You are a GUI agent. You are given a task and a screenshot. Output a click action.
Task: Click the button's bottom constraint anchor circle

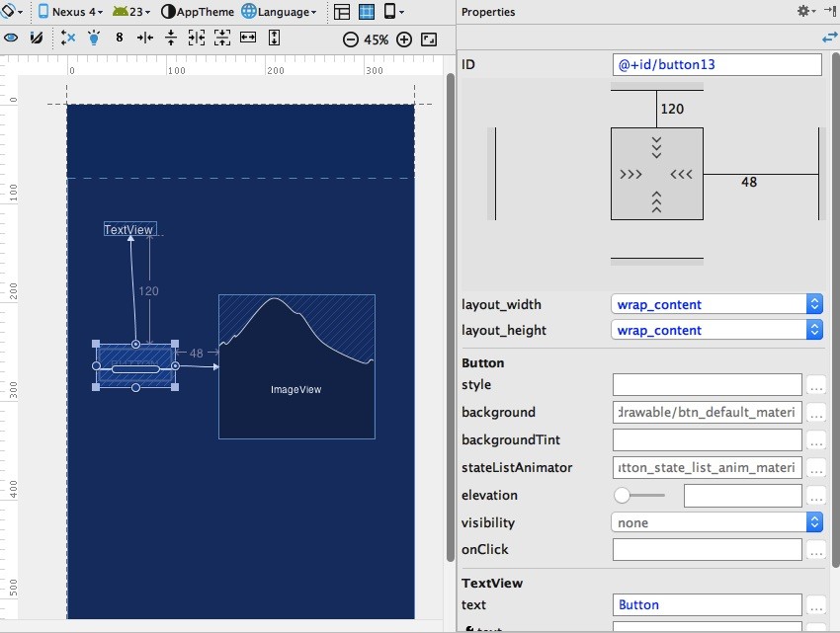[135, 388]
